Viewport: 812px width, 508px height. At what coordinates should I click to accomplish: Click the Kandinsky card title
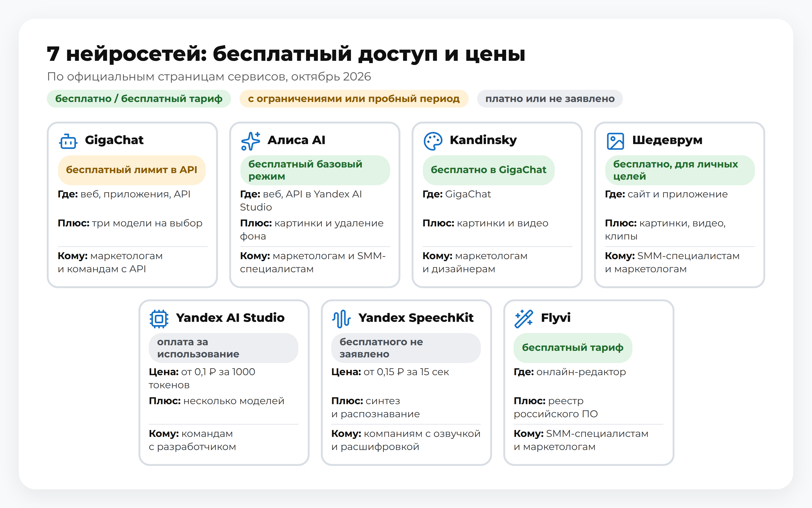483,140
